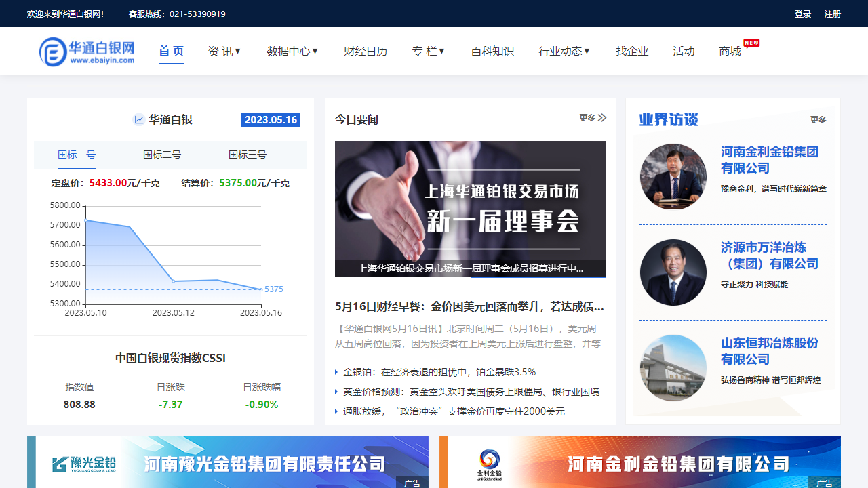Screen dimensions: 868x488
Task: Click 更多 in the 业界访谈 panel
Action: coord(818,120)
